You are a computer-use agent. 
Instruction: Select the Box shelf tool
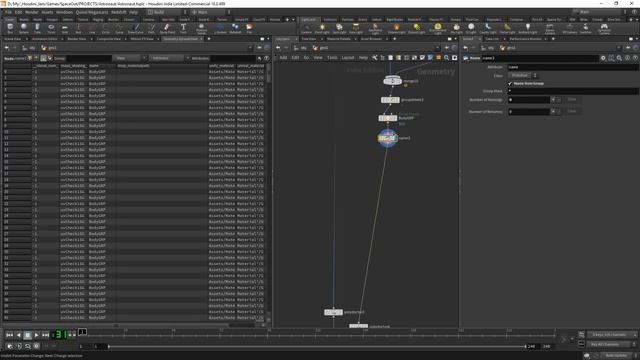coord(10,28)
